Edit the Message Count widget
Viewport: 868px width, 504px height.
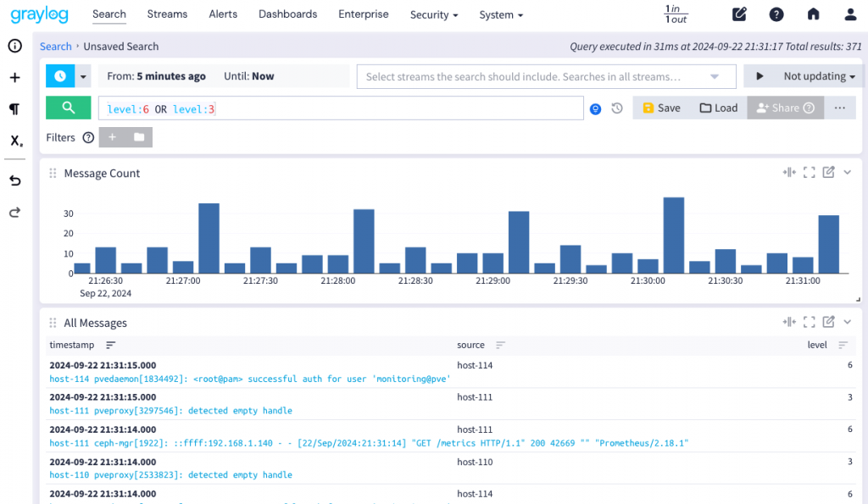click(x=828, y=172)
